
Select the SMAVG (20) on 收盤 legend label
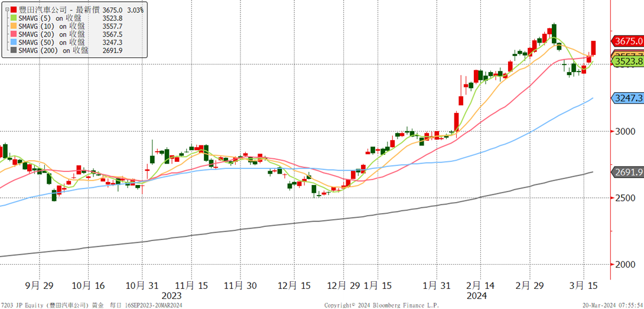(52, 34)
